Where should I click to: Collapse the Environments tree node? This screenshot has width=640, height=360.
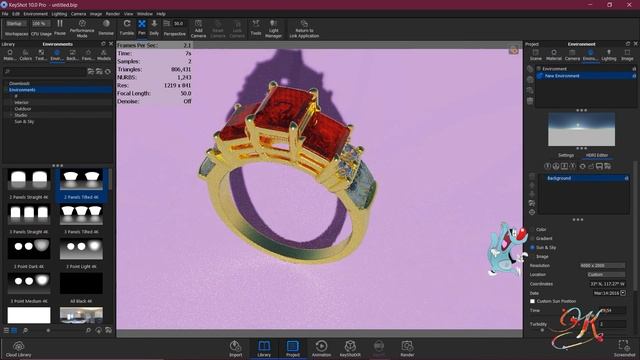click(6, 90)
